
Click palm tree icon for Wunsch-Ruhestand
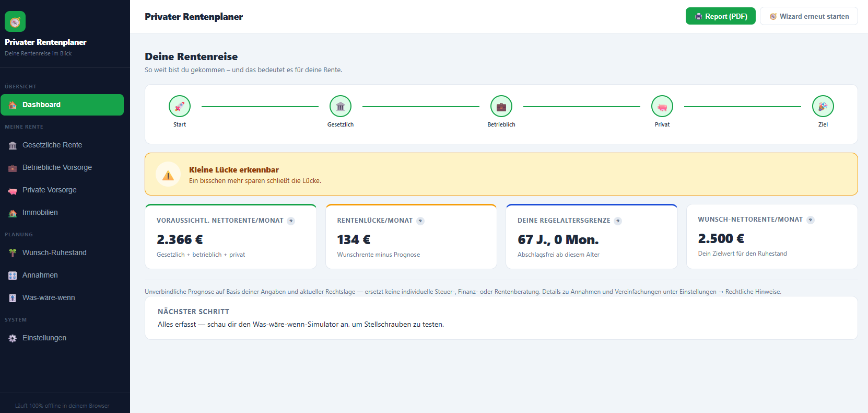[x=13, y=253]
